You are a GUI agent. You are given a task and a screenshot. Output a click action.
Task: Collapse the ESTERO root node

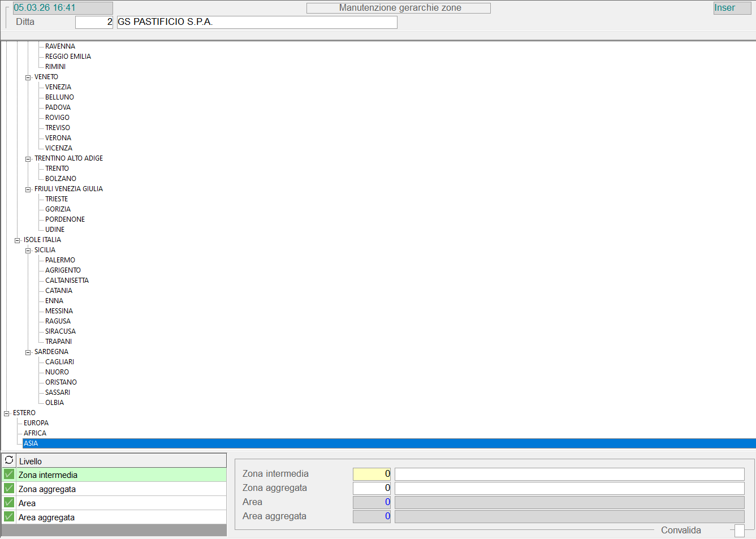click(7, 413)
